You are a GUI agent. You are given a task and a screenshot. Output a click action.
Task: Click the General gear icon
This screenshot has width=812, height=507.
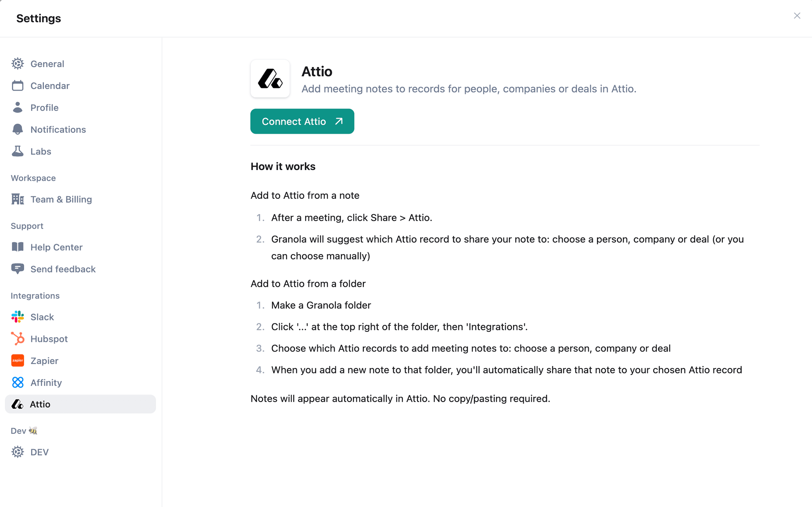coord(18,64)
